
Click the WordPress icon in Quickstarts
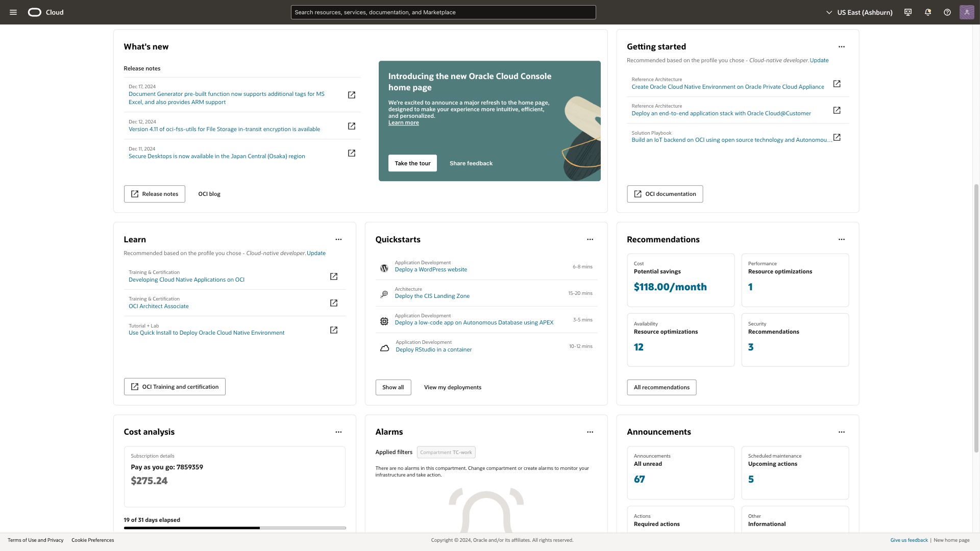[x=384, y=268]
